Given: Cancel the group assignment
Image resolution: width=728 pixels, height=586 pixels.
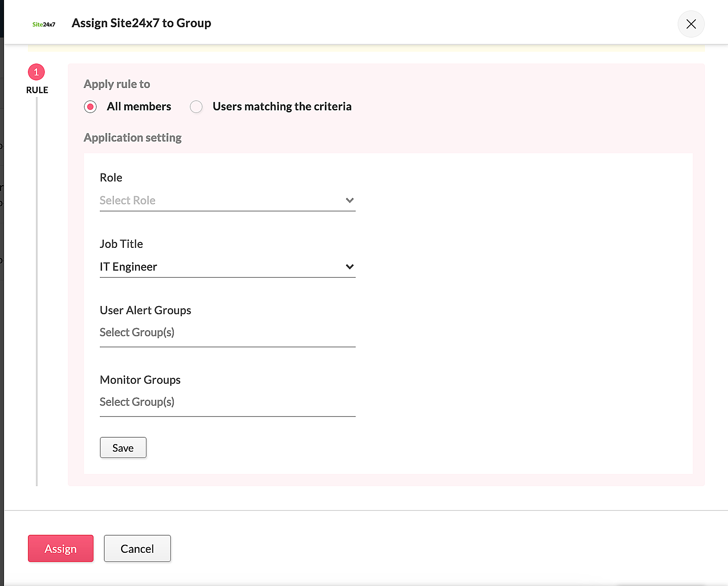Looking at the screenshot, I should [x=137, y=548].
